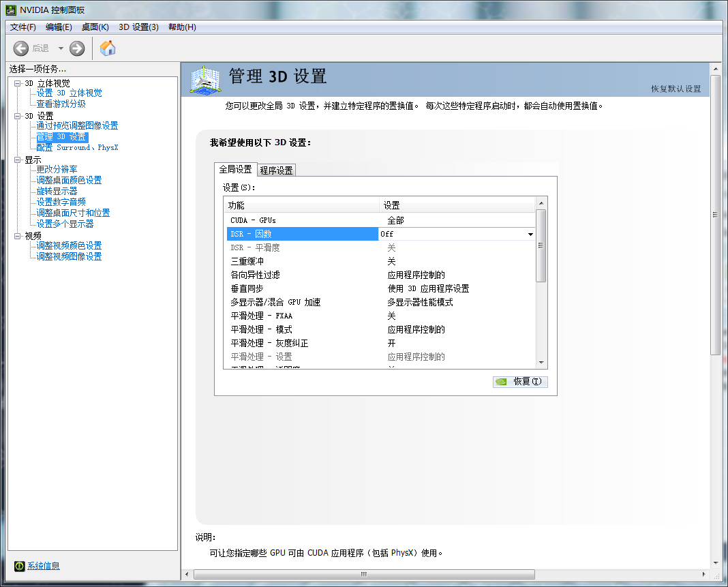Screen dimensions: 728x587
Task: Open the 编辑(E) menu
Action: tap(59, 27)
